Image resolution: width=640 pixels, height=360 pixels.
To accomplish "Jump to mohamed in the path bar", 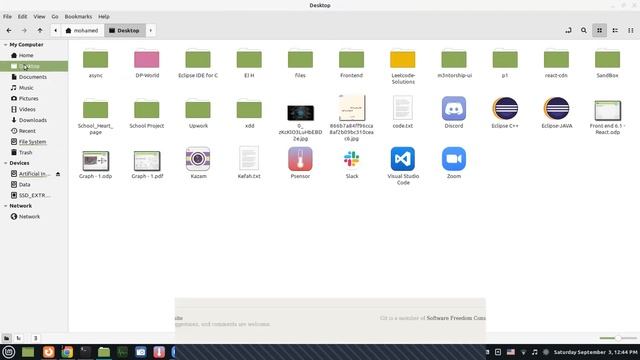I will click(x=82, y=31).
